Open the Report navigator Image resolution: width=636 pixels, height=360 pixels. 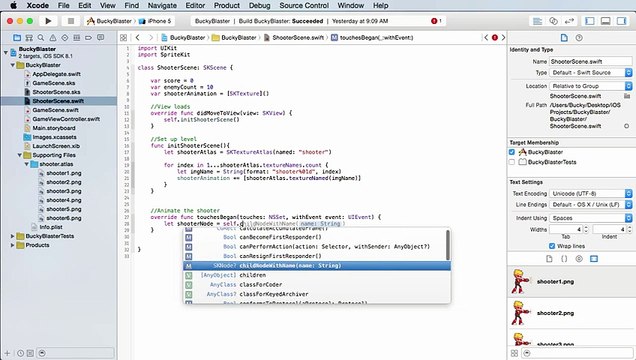[100, 38]
